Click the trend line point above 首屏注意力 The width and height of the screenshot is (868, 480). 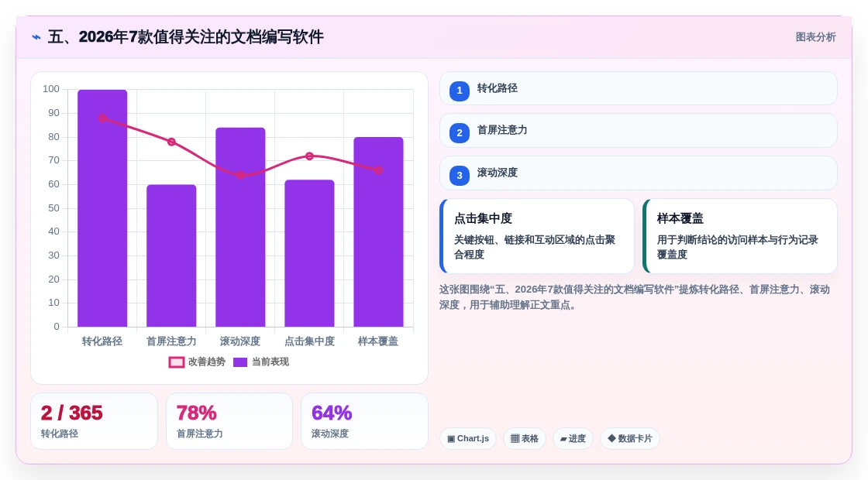(171, 142)
